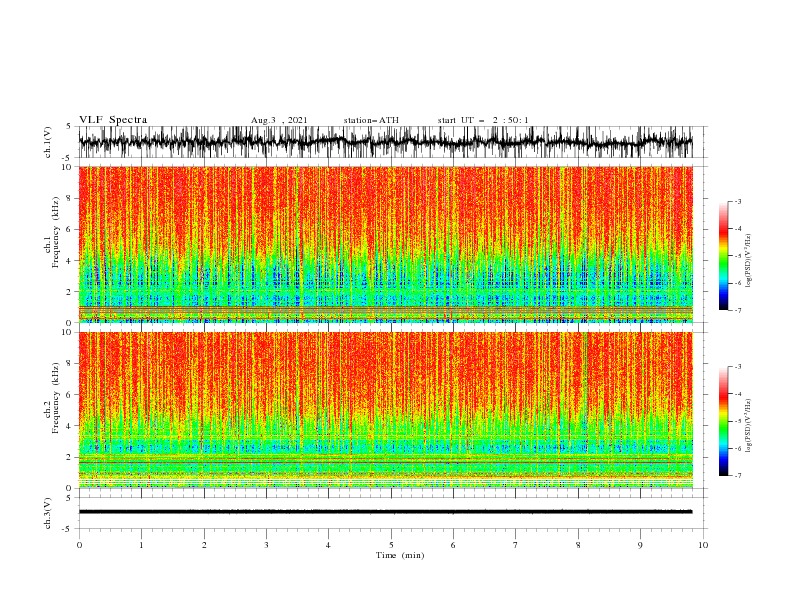792x612 pixels.
Task: Click the "4" kHz tick of ch.2 spectrogram
Action: coord(70,426)
